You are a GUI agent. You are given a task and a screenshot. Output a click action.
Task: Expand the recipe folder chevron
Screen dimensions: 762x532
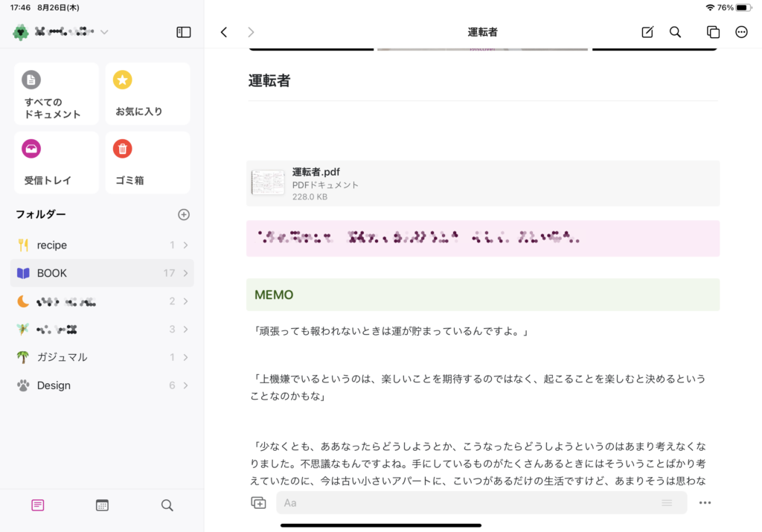pos(185,245)
